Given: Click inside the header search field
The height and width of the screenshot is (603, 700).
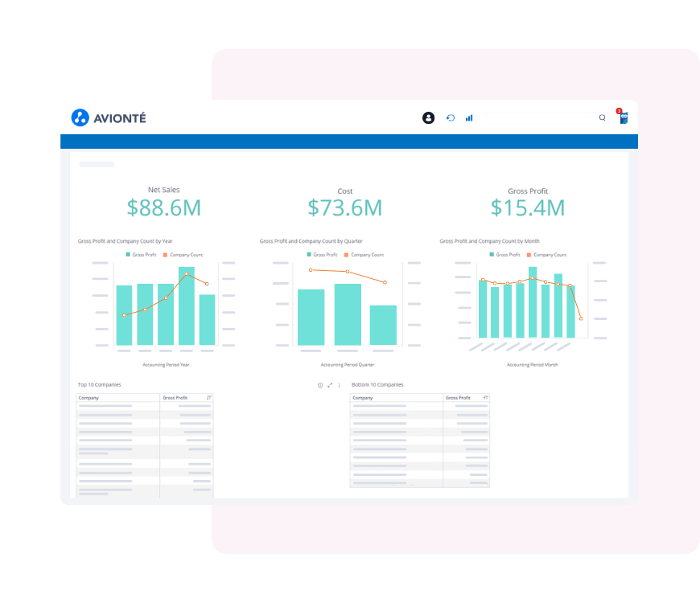Looking at the screenshot, I should pyautogui.click(x=539, y=118).
